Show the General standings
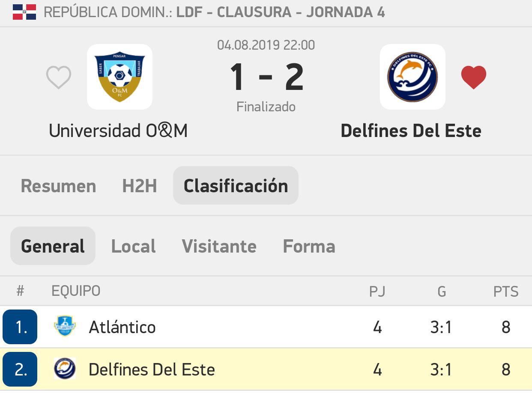532x393 pixels. (x=53, y=246)
